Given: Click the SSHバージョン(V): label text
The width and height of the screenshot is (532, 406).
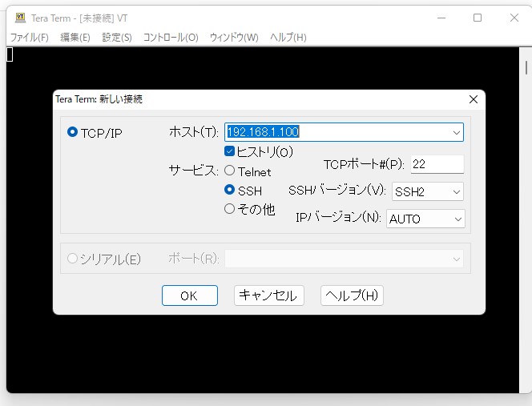Looking at the screenshot, I should point(337,191).
